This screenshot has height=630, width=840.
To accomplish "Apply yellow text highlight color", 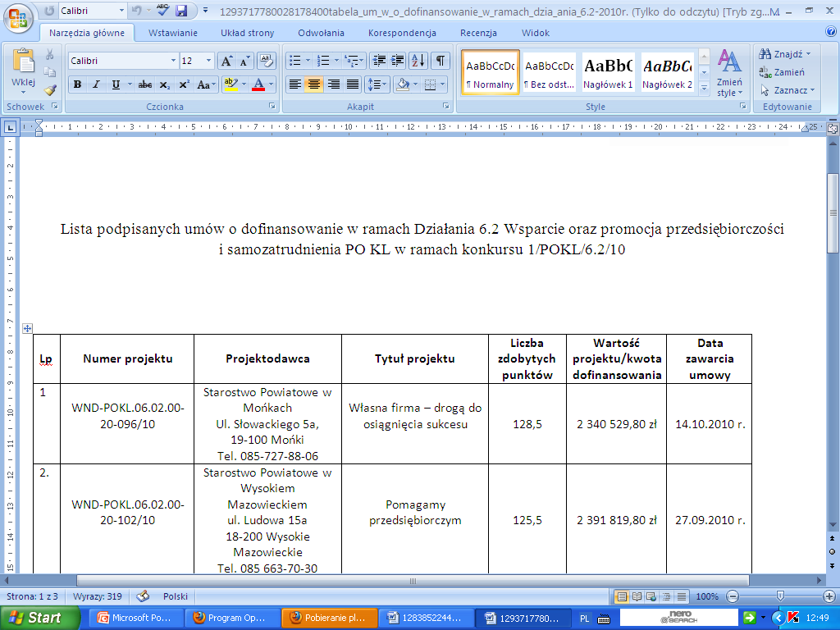I will [231, 84].
